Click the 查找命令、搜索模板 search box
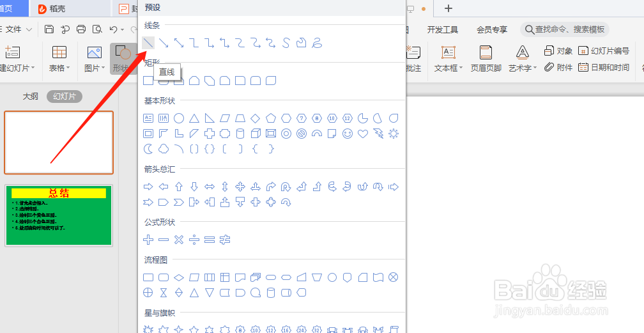The image size is (644, 333). coord(565,29)
